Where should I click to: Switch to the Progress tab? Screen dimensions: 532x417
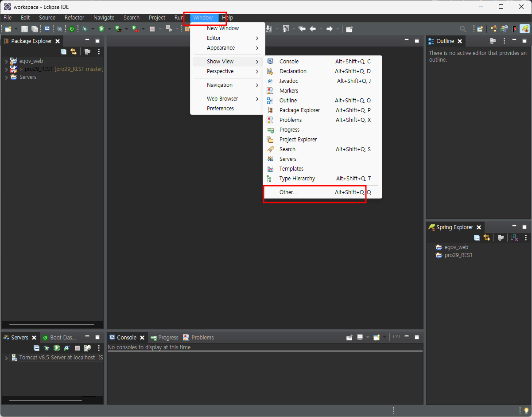coord(164,338)
